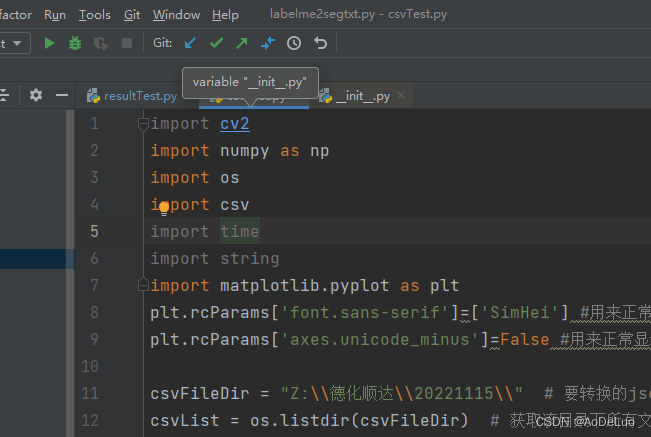651x437 pixels.
Task: Click 'SimHei' string on line 8
Action: 519,312
